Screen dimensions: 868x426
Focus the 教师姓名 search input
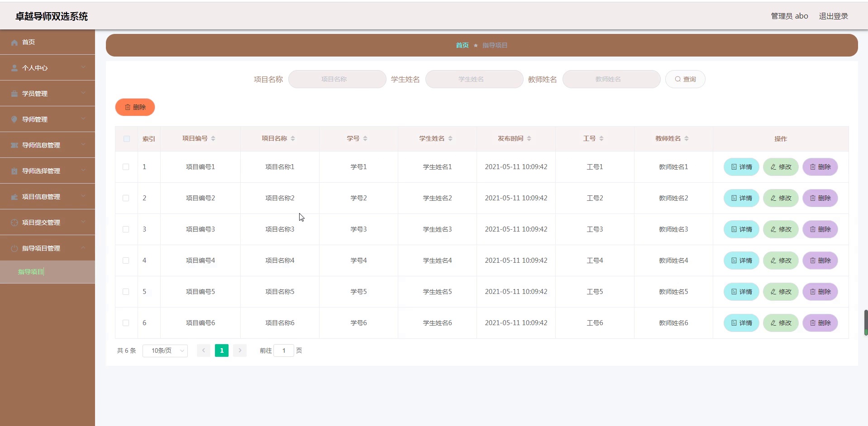coord(611,79)
